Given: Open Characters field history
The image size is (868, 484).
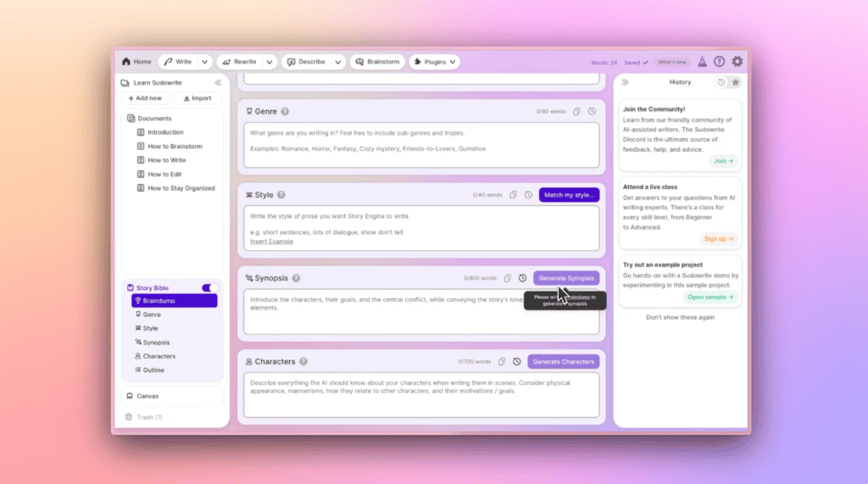Looking at the screenshot, I should click(517, 362).
